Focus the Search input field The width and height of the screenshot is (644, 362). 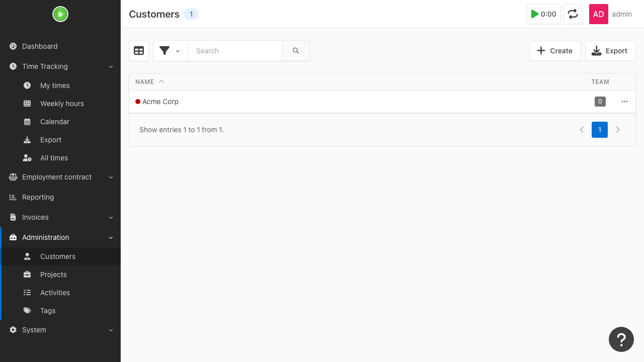click(235, 51)
